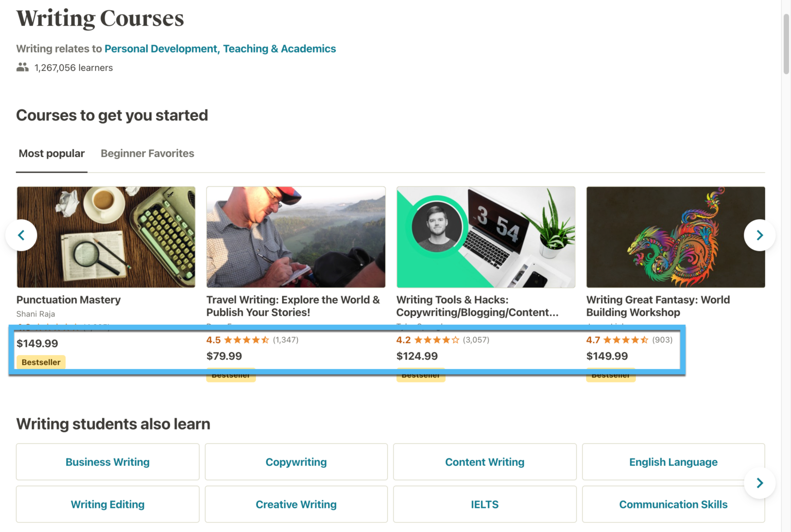
Task: Switch to the Beginner Favorites tab
Action: (x=147, y=153)
